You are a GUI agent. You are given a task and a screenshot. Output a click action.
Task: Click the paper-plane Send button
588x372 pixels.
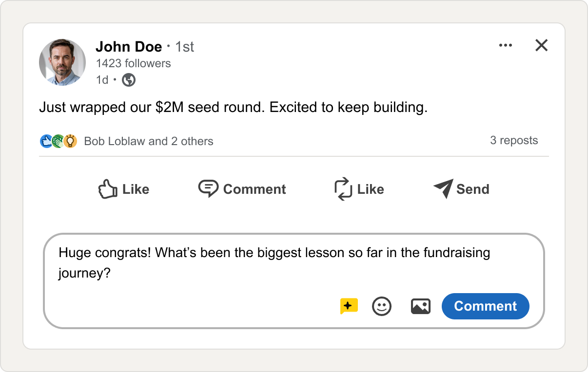[461, 189]
